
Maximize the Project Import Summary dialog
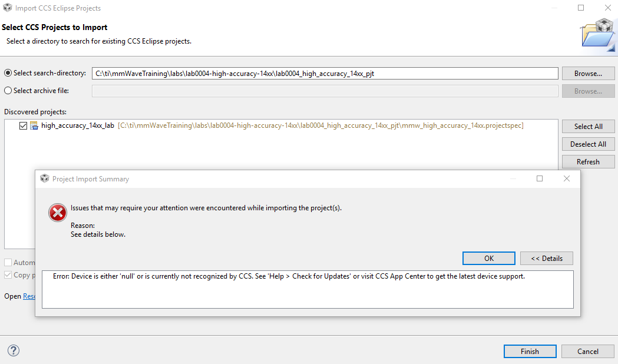tap(540, 178)
